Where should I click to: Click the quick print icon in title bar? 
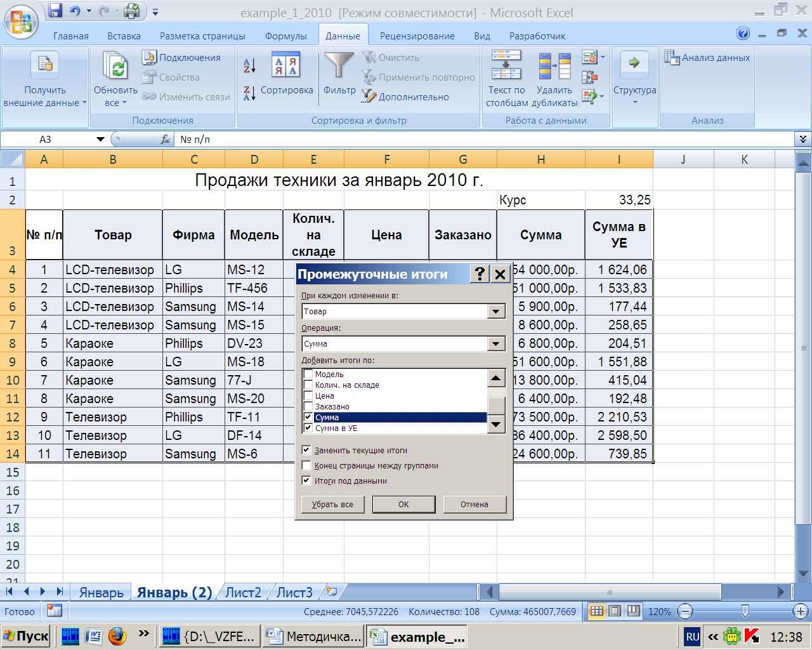132,11
